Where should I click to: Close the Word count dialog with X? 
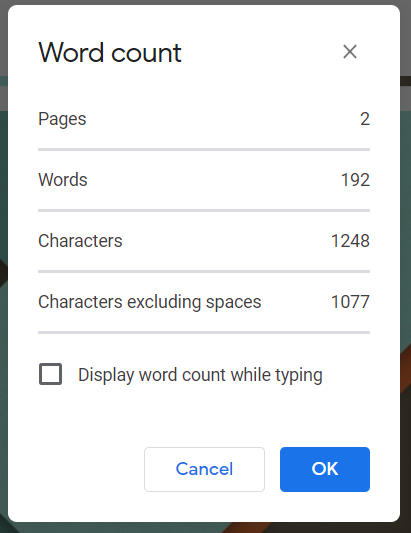tap(350, 52)
